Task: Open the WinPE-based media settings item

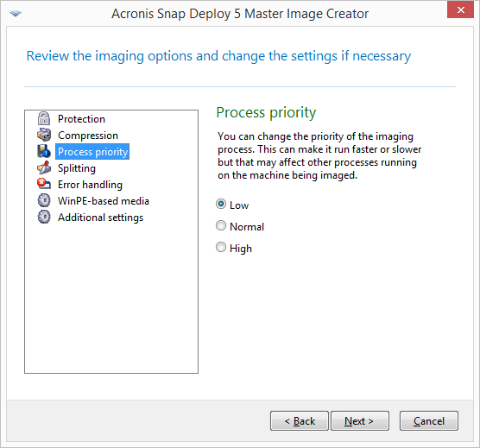Action: click(x=104, y=201)
